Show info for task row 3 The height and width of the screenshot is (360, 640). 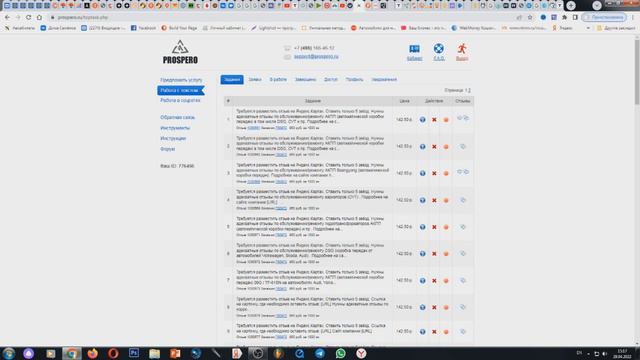pyautogui.click(x=422, y=173)
